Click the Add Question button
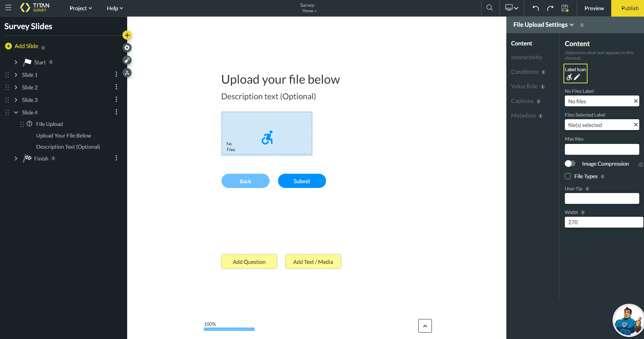644x339 pixels. 249,262
